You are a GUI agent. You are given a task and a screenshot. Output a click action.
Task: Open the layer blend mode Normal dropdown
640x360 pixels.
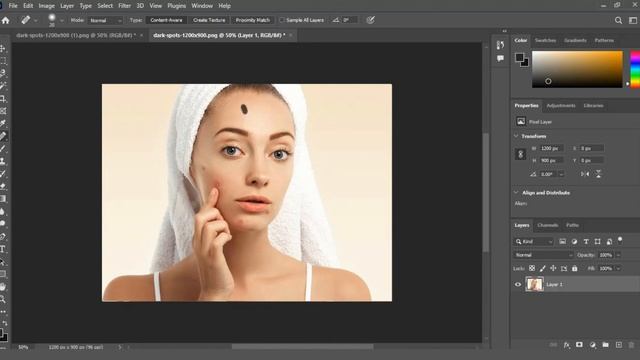click(543, 255)
